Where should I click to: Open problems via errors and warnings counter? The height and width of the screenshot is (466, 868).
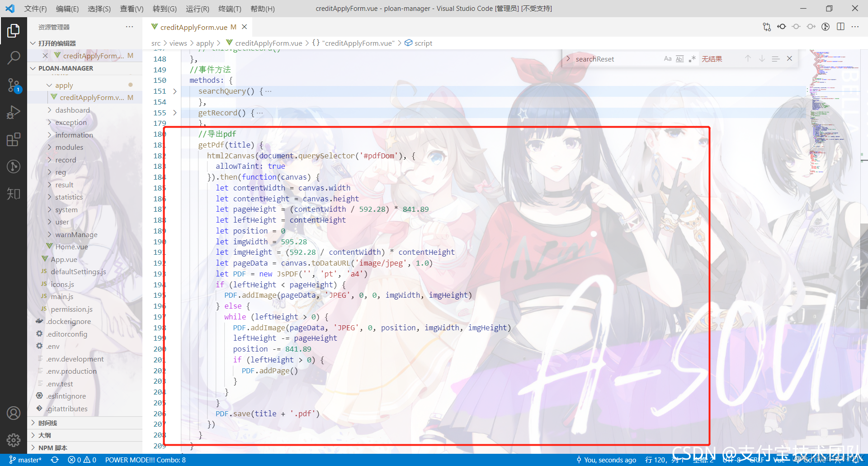pos(82,460)
